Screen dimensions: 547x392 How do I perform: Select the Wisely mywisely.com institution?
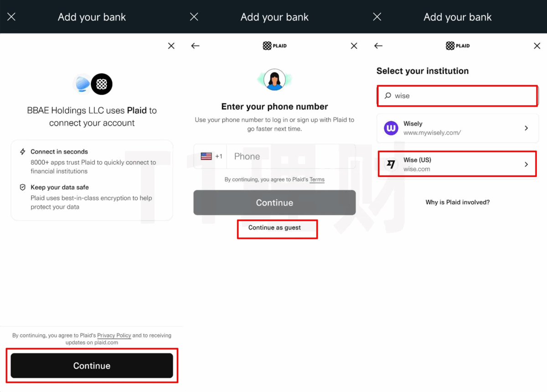click(457, 128)
